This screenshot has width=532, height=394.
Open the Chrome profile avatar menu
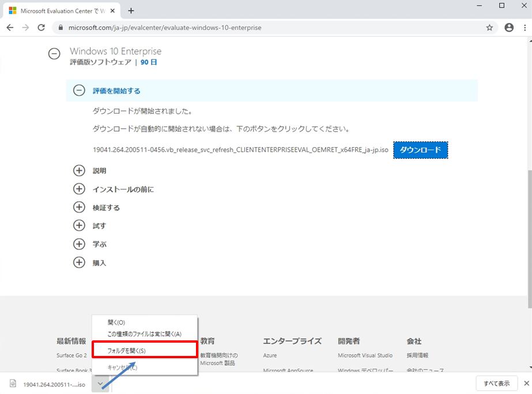(x=509, y=28)
